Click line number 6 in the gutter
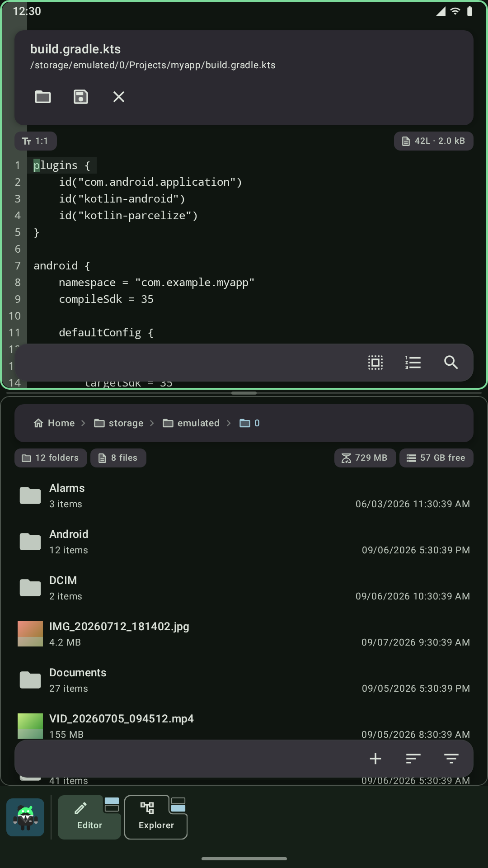Image resolution: width=488 pixels, height=868 pixels. pyautogui.click(x=18, y=249)
